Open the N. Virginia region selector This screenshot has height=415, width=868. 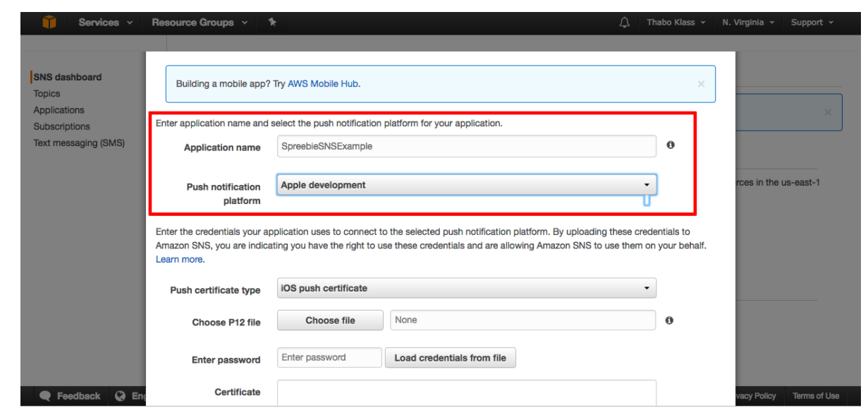747,23
